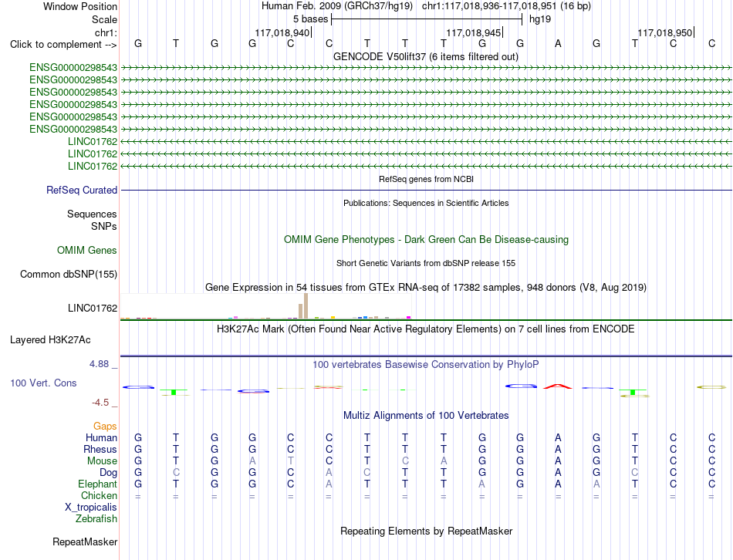This screenshot has height=560, width=733.
Task: Click the Zebrafish species label
Action: click(x=96, y=518)
